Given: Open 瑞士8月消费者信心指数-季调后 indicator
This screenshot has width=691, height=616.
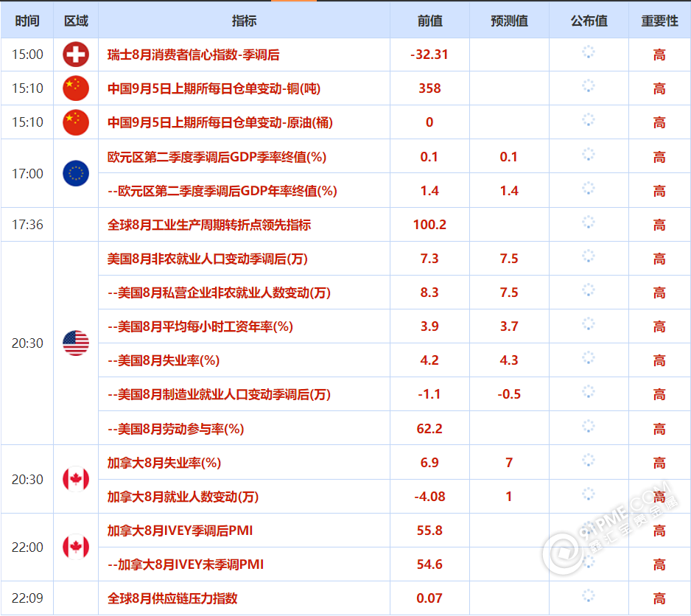Looking at the screenshot, I should (x=194, y=55).
